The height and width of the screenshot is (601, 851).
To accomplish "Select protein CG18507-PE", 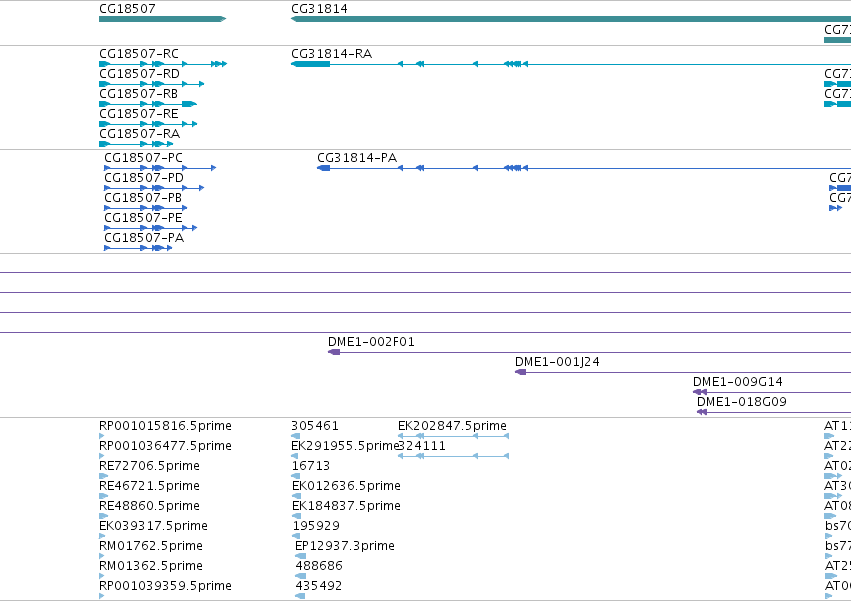I will coord(143,218).
